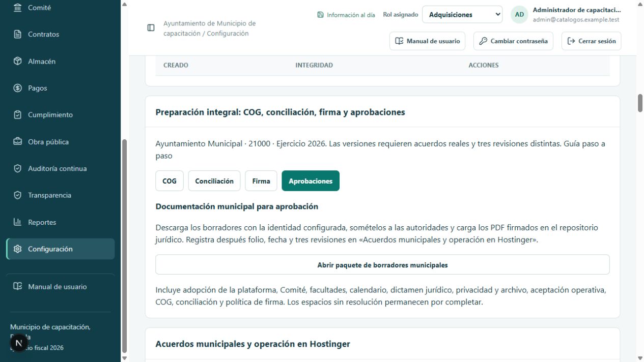Open the Contratos section
The width and height of the screenshot is (644, 362).
(x=60, y=35)
